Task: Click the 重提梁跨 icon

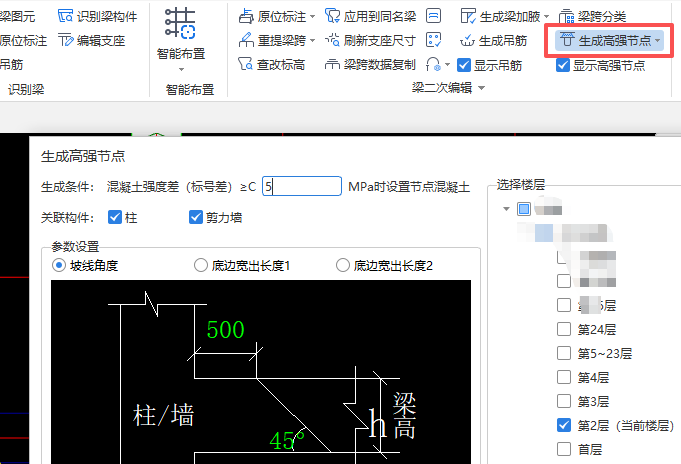Action: [246, 40]
